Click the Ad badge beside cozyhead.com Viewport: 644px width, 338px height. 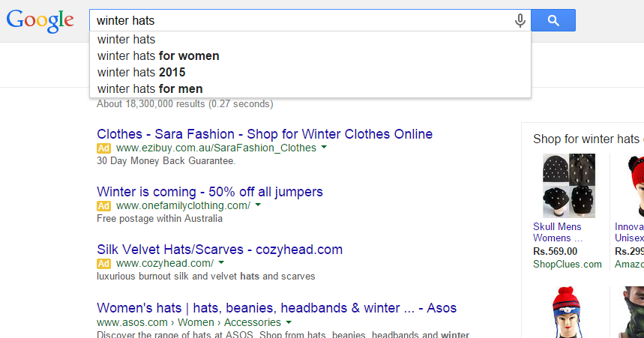click(x=103, y=263)
